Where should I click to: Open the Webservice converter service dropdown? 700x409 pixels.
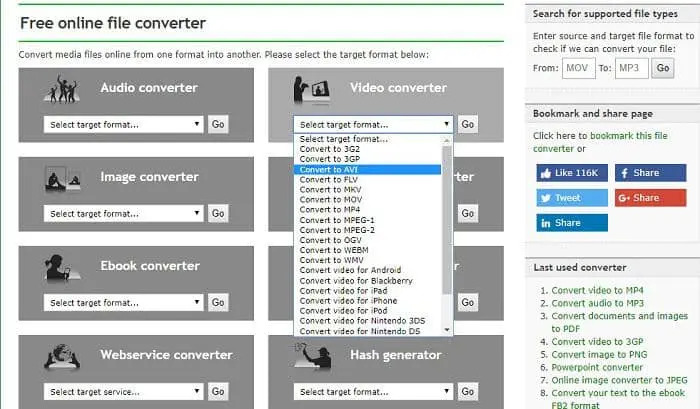click(124, 392)
